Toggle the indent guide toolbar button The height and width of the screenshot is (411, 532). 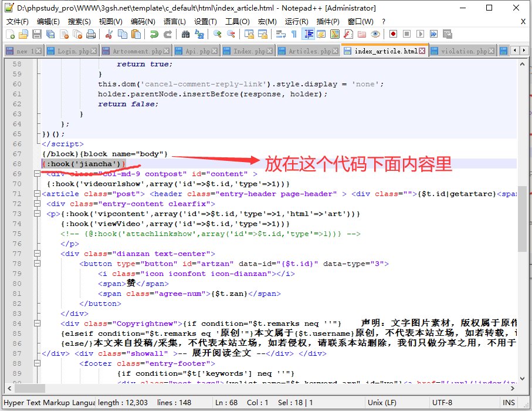pyautogui.click(x=309, y=34)
